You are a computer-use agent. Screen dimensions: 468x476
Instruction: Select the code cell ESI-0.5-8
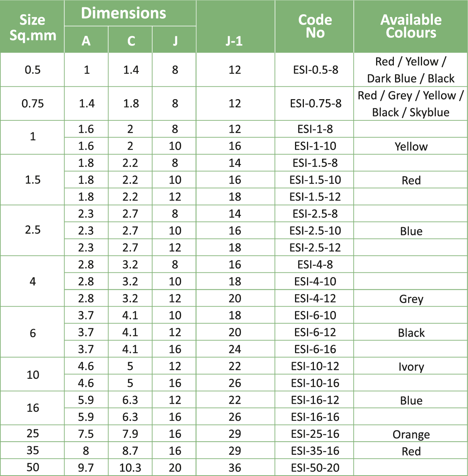[315, 70]
